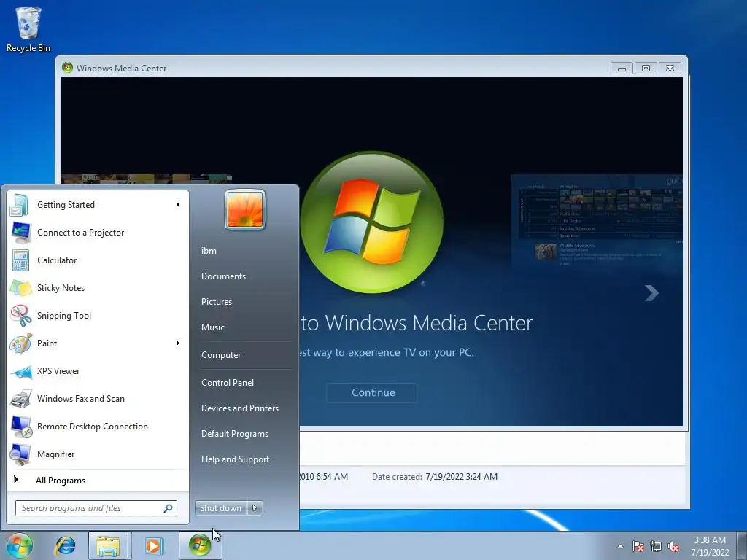747x560 pixels.
Task: Click Search programs and files field
Action: pyautogui.click(x=96, y=508)
